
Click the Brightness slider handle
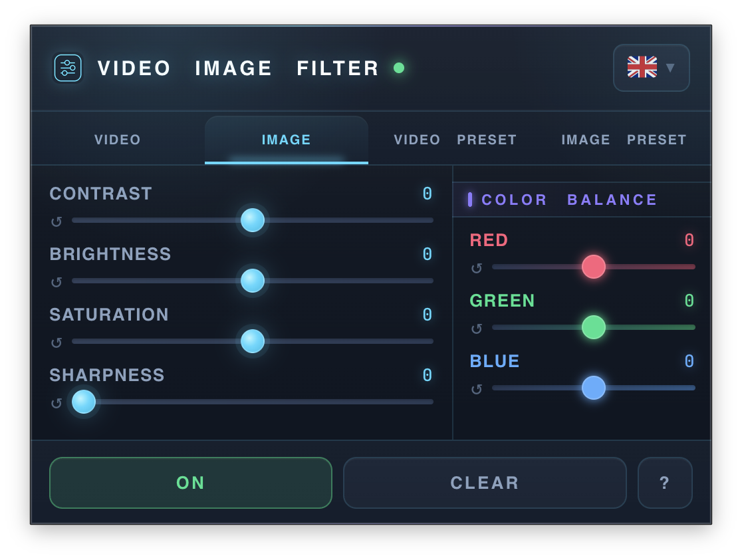[x=253, y=281]
